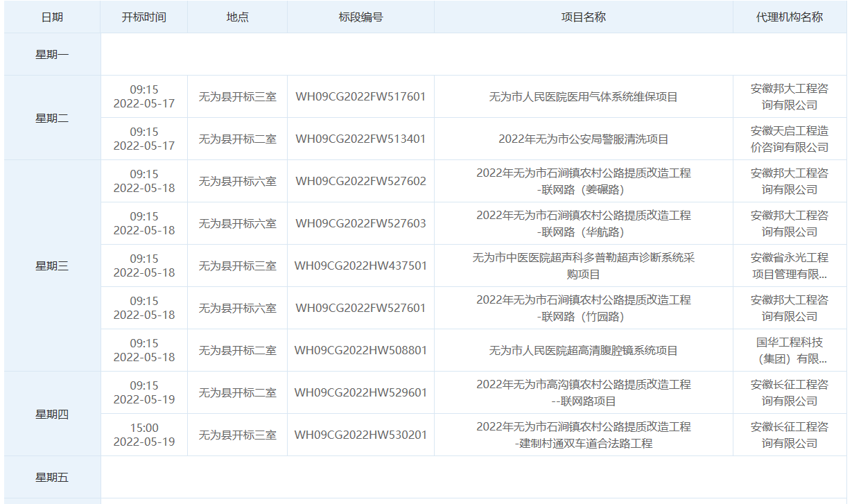Viewport: 861px width, 504px height.
Task: Click the 联网路（华航路） project name
Action: pyautogui.click(x=583, y=224)
